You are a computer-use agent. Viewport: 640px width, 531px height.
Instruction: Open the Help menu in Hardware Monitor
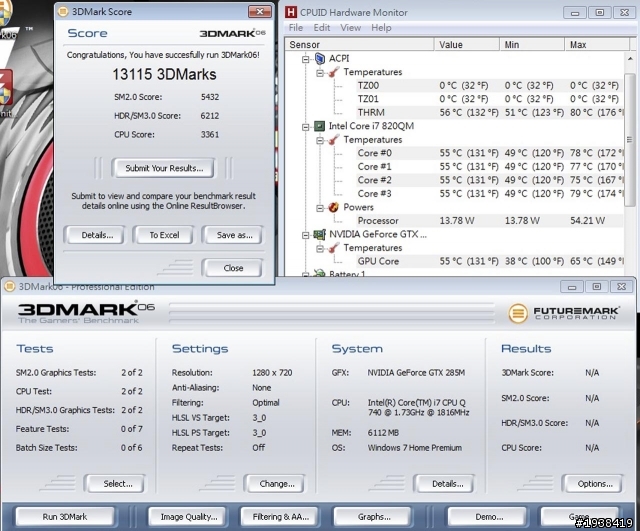[381, 28]
